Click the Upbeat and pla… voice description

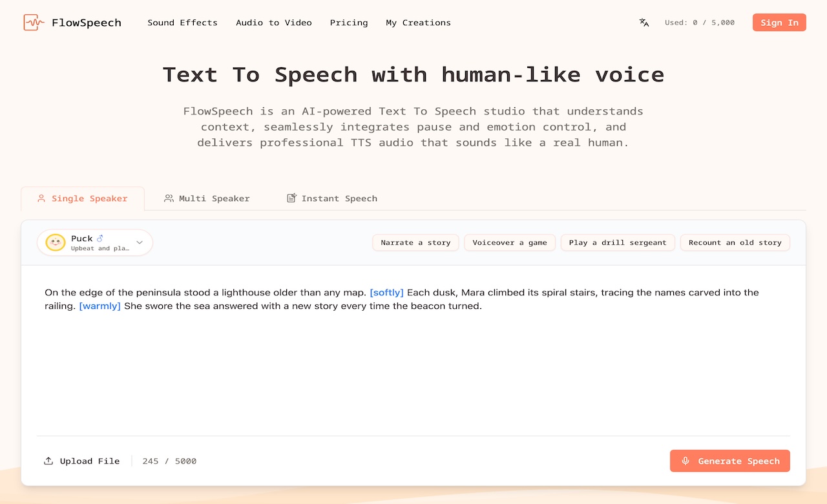(100, 249)
